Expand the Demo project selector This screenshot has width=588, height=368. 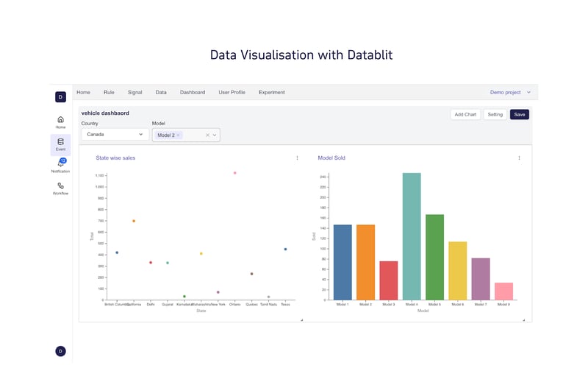[x=510, y=93]
